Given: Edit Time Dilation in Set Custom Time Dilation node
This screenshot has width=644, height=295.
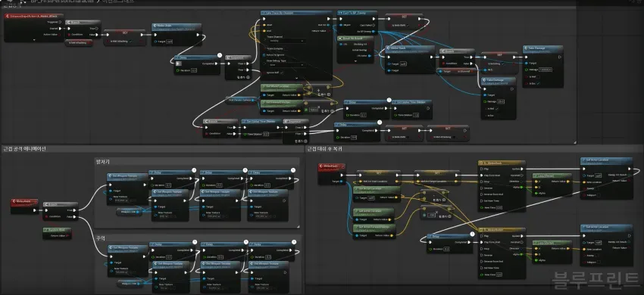Looking at the screenshot, I should pos(416,115).
